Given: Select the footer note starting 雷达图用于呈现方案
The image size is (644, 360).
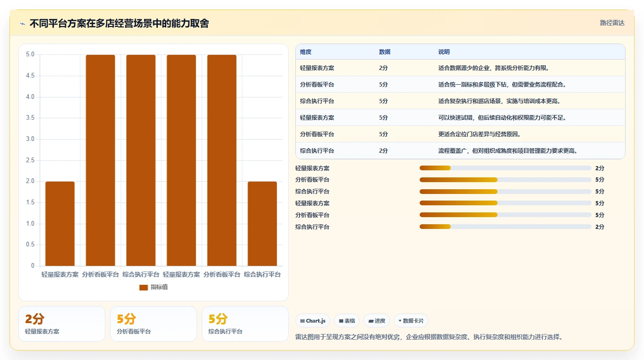Looking at the screenshot, I should tap(429, 337).
